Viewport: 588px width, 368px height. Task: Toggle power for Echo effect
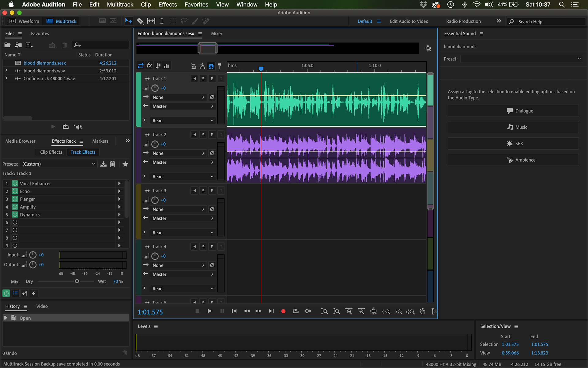click(15, 191)
